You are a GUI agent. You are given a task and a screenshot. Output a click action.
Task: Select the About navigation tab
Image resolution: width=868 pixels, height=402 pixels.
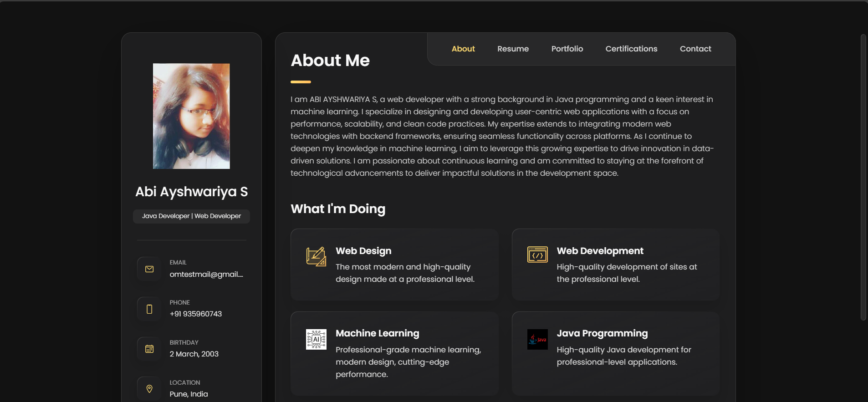(463, 49)
